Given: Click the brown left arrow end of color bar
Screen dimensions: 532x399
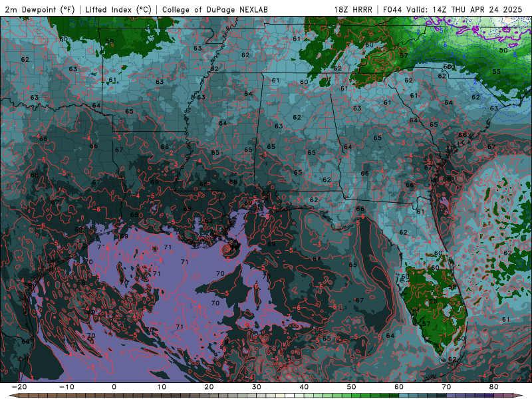Looking at the screenshot, I should 13,396.
